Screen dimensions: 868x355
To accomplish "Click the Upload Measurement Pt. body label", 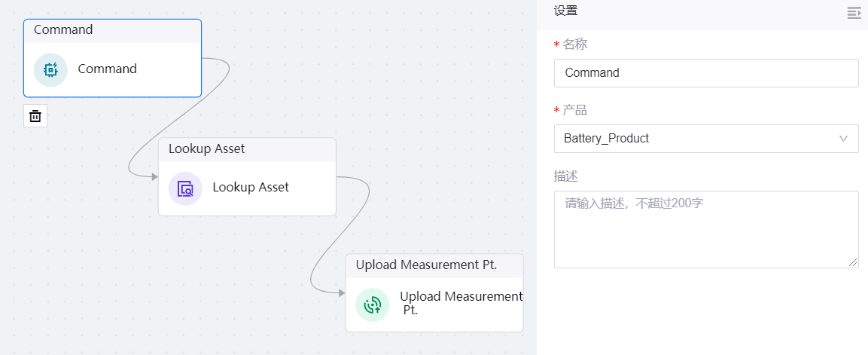I will pyautogui.click(x=460, y=303).
